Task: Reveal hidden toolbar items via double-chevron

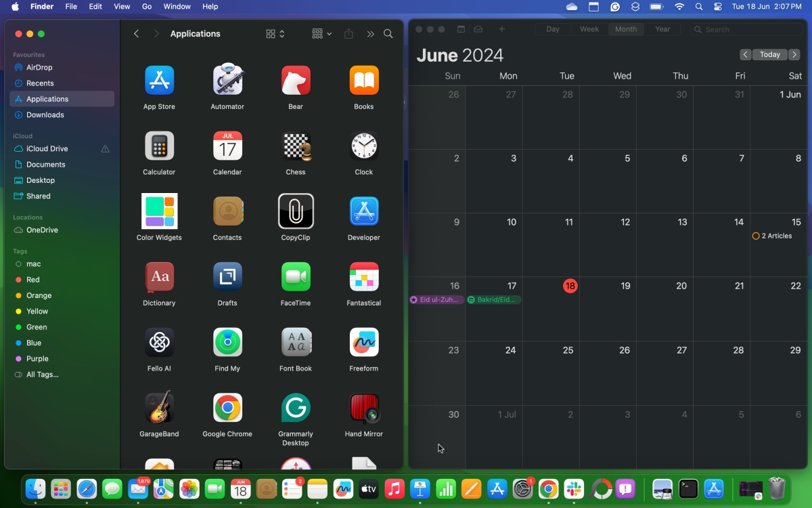Action: [370, 33]
